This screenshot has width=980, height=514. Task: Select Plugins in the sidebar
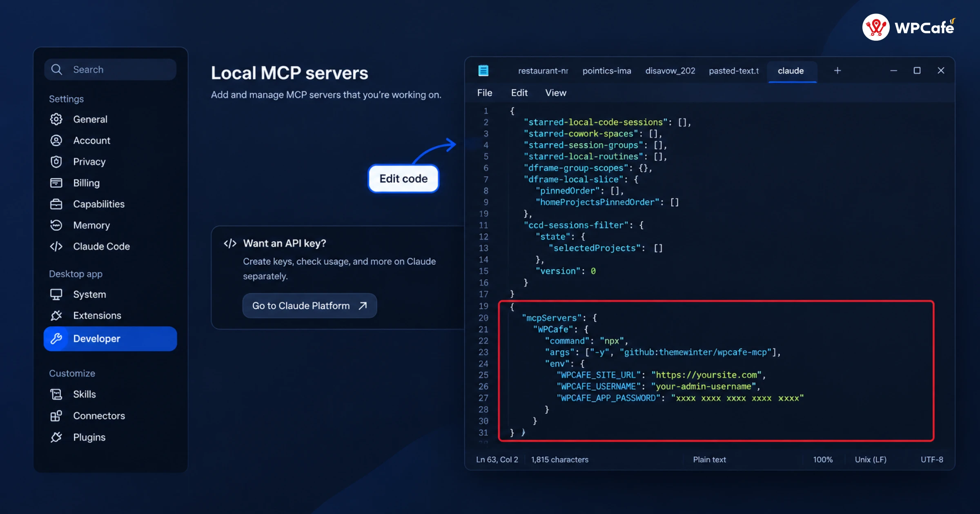coord(89,437)
